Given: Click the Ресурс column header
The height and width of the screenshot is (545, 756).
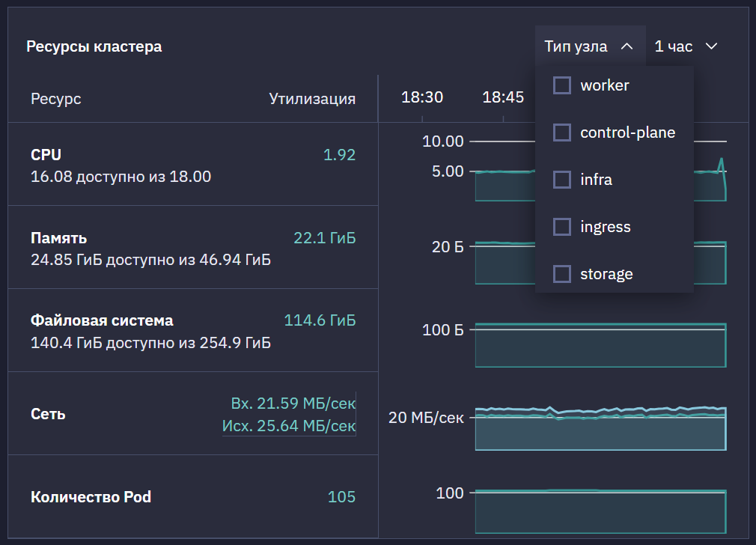Looking at the screenshot, I should (x=56, y=99).
